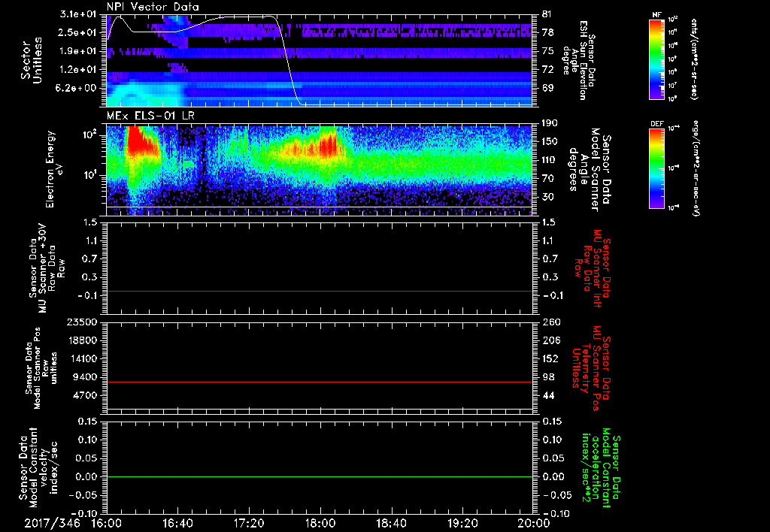Click the '18:40' time tick label
This screenshot has width=770, height=532.
point(391,524)
